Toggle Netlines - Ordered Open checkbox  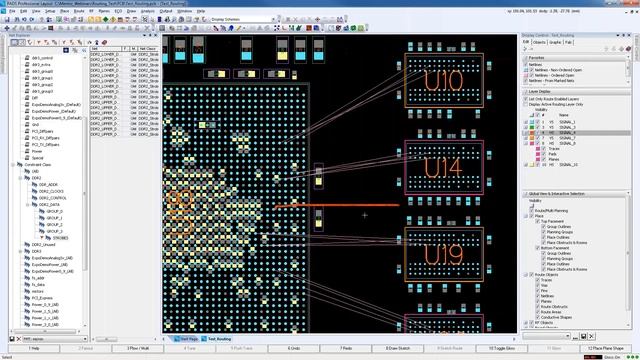tap(532, 76)
